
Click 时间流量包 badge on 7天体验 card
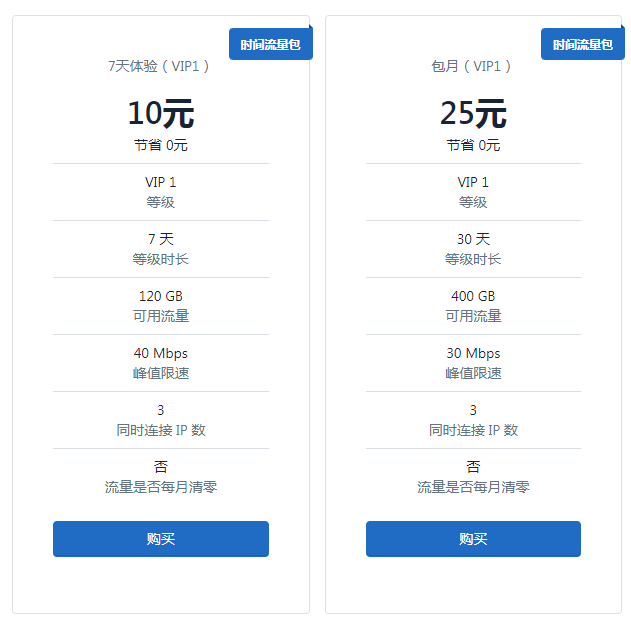click(271, 45)
